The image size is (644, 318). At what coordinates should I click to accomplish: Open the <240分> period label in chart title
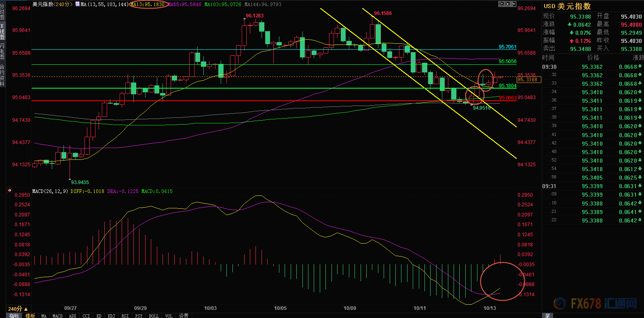click(63, 4)
